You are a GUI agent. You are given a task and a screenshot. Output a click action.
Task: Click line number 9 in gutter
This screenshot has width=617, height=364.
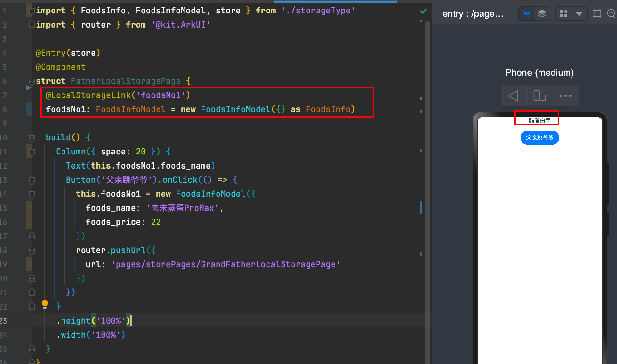[4, 123]
